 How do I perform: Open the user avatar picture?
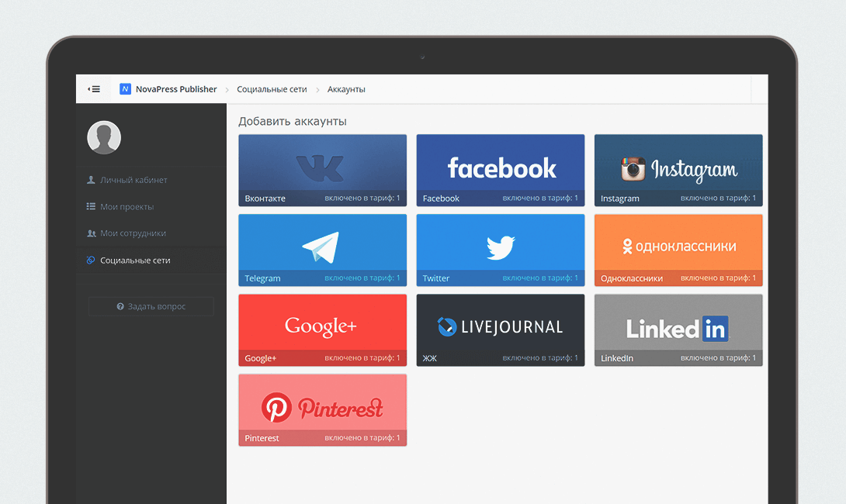[x=104, y=137]
